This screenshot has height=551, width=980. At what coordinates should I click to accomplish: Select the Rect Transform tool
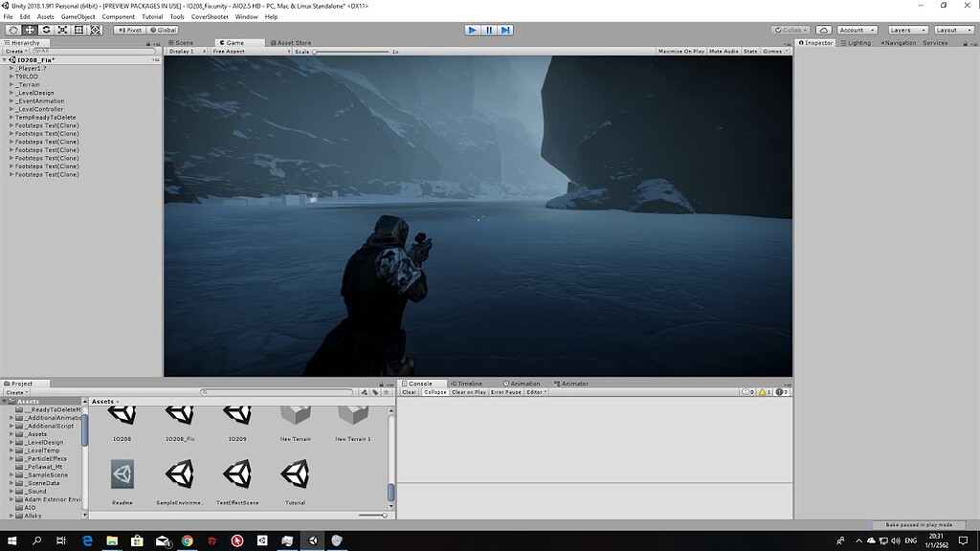pyautogui.click(x=78, y=30)
